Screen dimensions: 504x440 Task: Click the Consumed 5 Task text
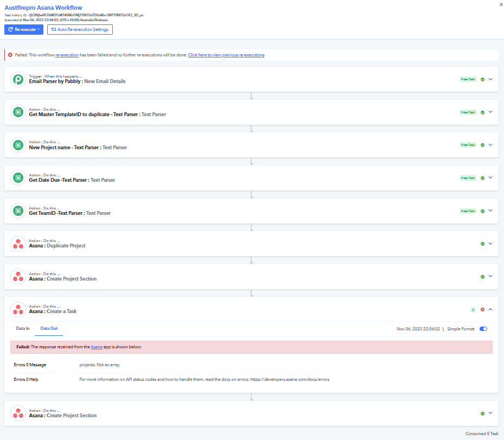pos(482,434)
